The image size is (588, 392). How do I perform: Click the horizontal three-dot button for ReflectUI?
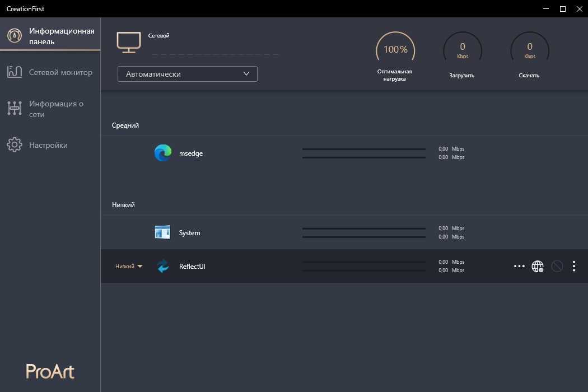[519, 267]
